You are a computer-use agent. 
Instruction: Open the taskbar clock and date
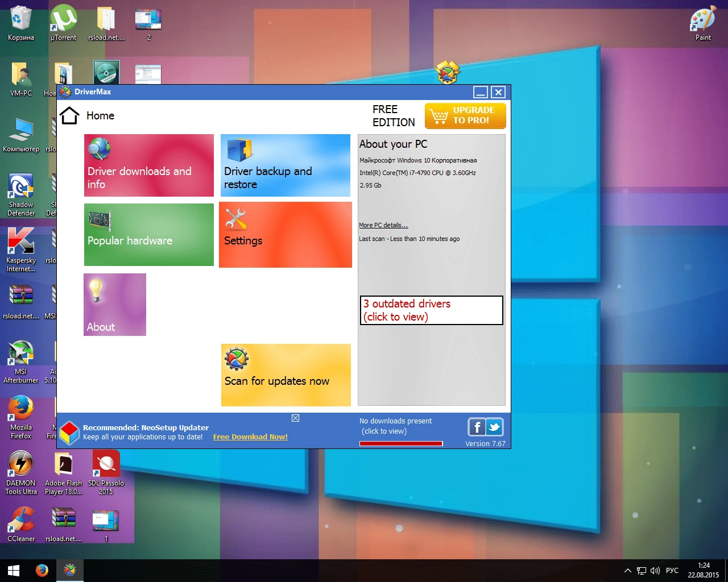pyautogui.click(x=704, y=571)
